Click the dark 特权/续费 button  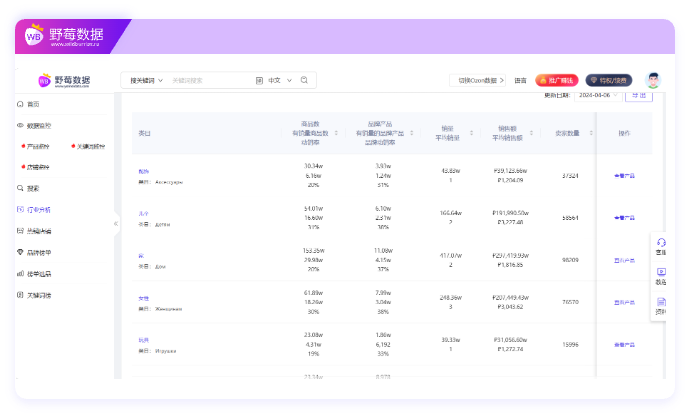pos(609,81)
